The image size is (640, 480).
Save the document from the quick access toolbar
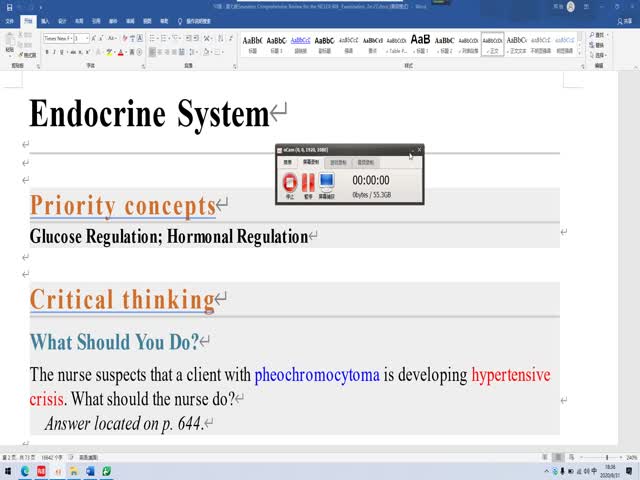tap(6, 5)
